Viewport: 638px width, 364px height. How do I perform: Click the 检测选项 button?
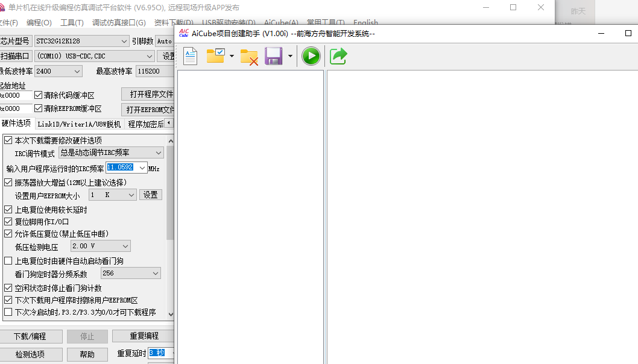pyautogui.click(x=30, y=354)
